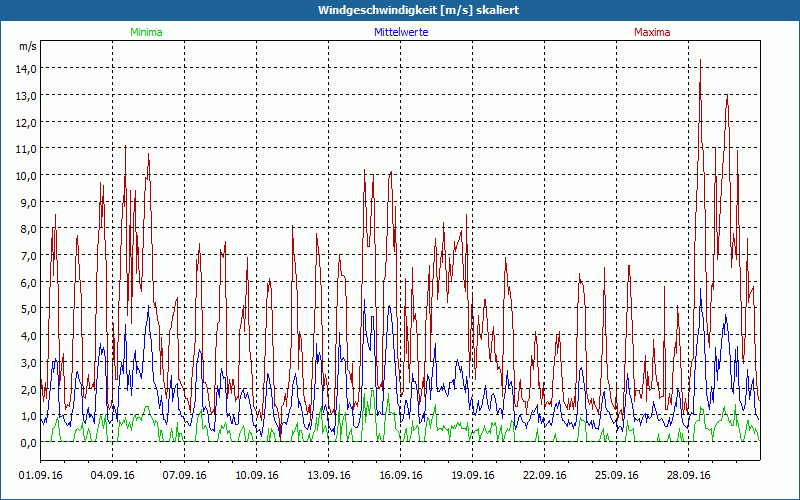Click the 8,0 y-axis label

29,229
